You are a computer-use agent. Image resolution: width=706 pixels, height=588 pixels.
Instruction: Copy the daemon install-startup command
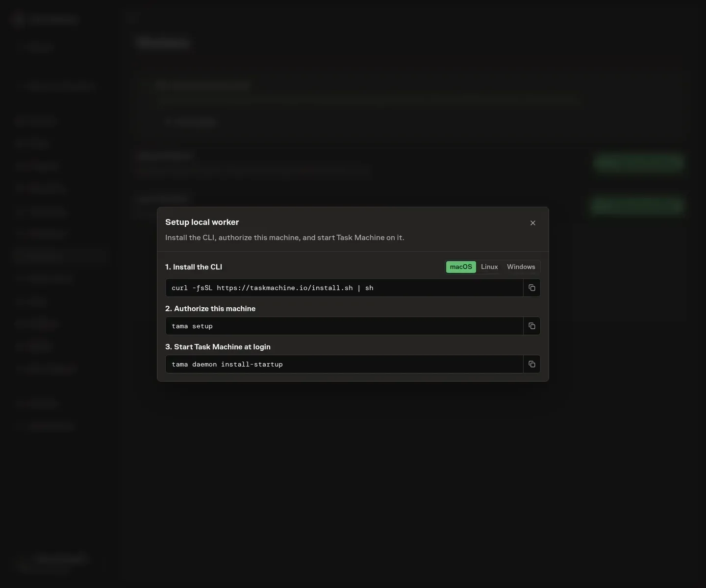[532, 364]
